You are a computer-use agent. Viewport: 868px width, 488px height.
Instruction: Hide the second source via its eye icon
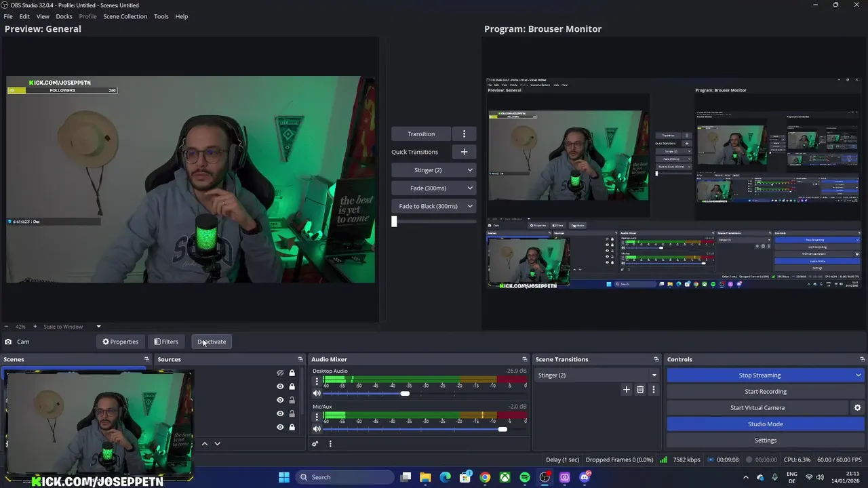click(x=280, y=386)
